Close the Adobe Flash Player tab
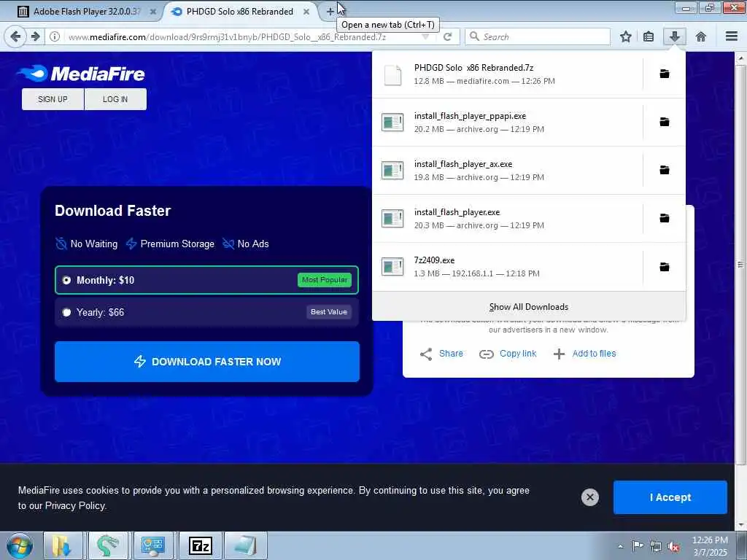Screen dimensions: 747x560 click(x=153, y=12)
